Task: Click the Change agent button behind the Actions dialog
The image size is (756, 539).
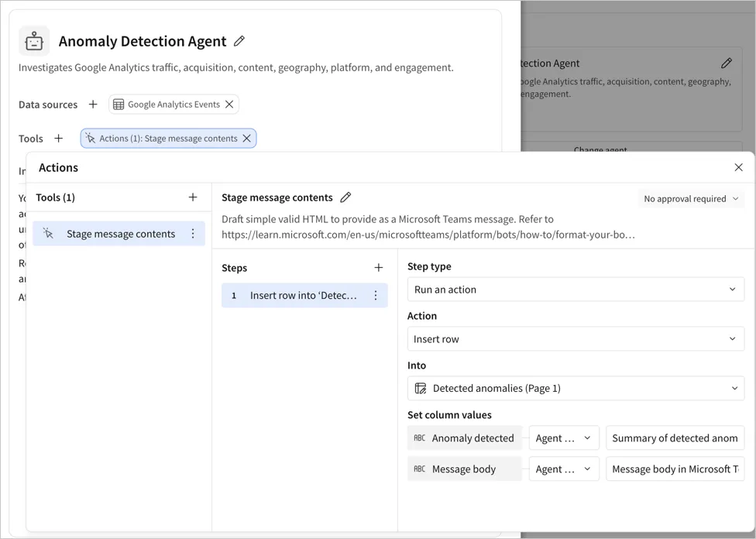Action: [631, 147]
